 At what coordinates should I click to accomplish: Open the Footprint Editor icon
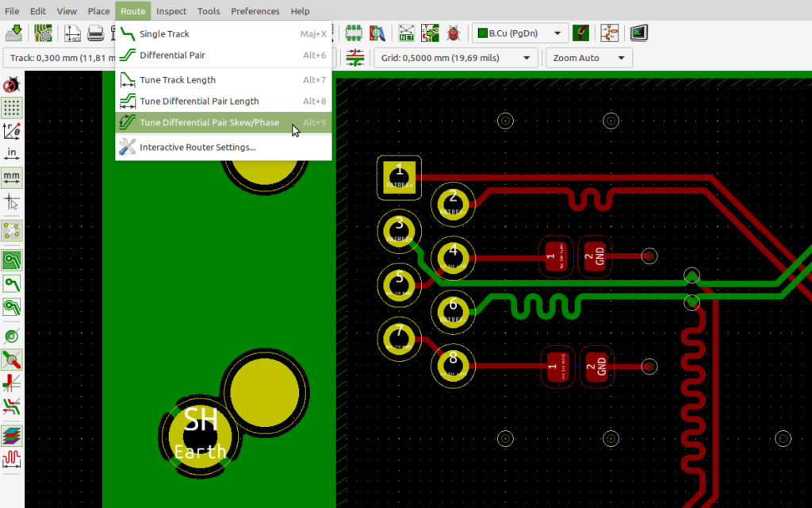[x=354, y=33]
